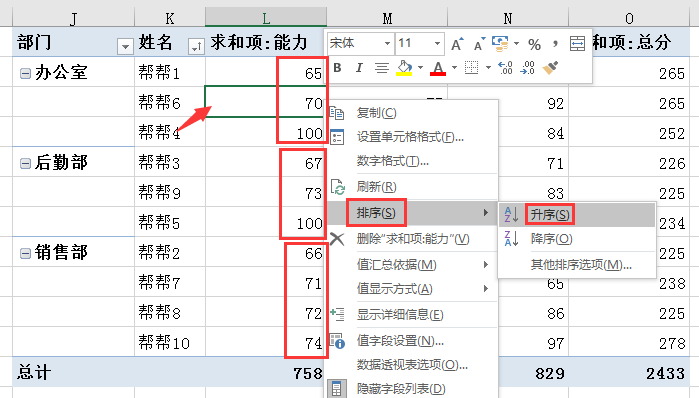Choose 显示详细信息(E) menu item
The width and height of the screenshot is (699, 398).
(412, 315)
